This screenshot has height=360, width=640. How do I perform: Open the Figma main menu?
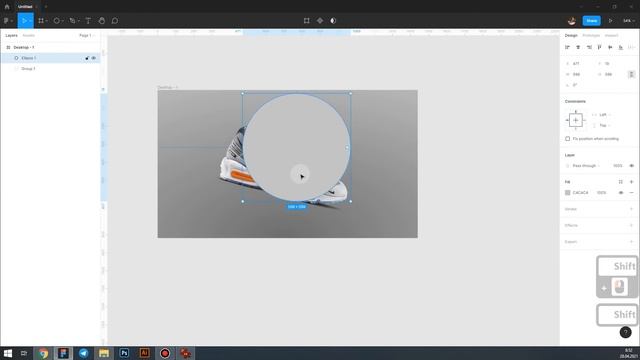(8, 21)
